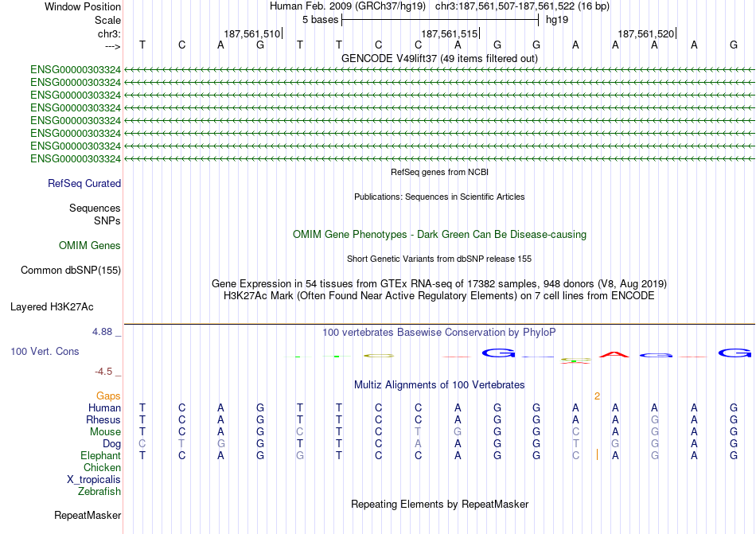
Task: Select the X_tropicalis species row label
Action: pyautogui.click(x=94, y=480)
